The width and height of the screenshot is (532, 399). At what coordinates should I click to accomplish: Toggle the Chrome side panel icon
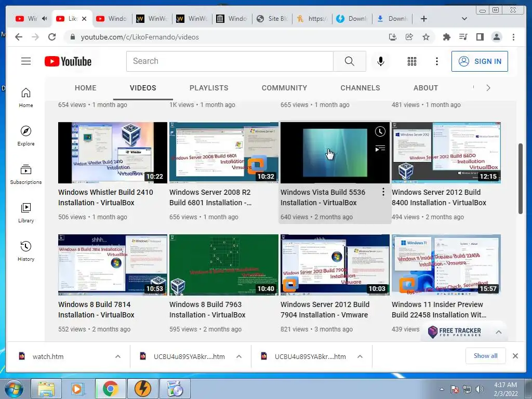click(x=480, y=37)
